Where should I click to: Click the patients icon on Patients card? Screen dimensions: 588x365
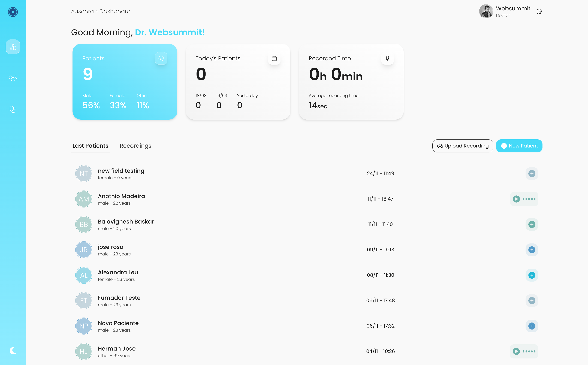point(161,58)
